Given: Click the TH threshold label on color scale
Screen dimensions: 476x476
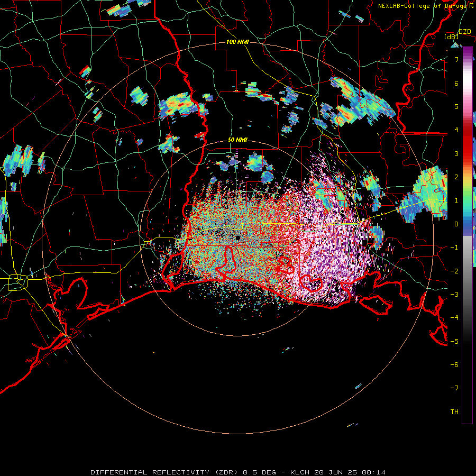Looking at the screenshot, I should [454, 411].
